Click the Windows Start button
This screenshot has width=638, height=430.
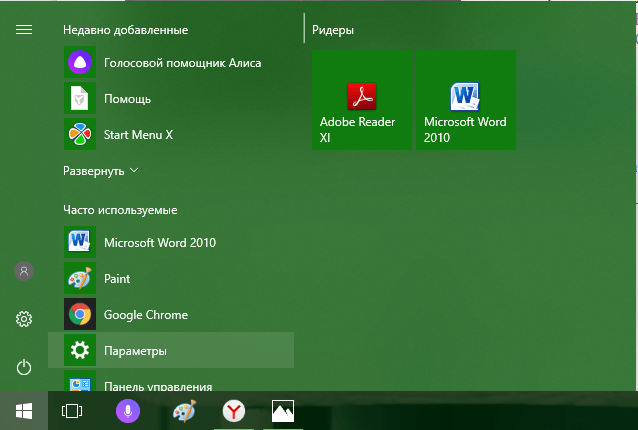point(24,411)
